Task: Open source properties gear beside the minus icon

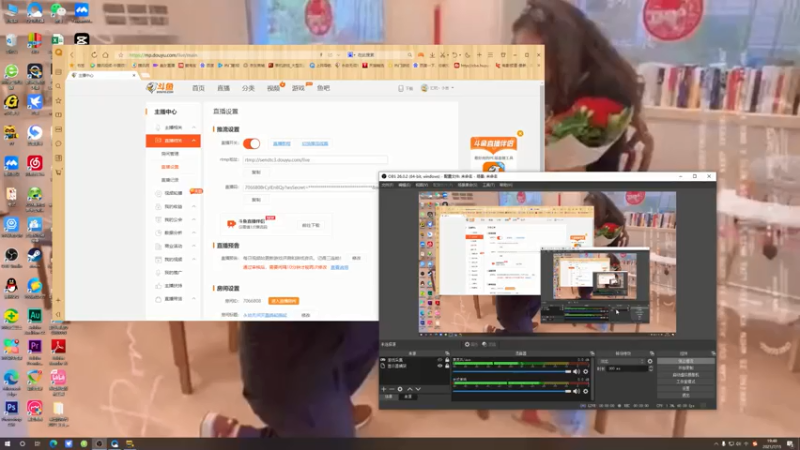Action: click(400, 389)
